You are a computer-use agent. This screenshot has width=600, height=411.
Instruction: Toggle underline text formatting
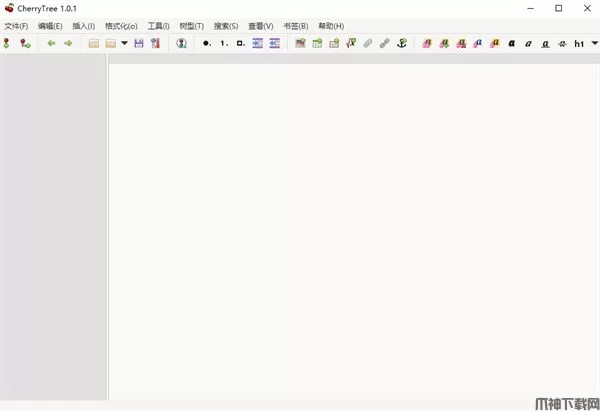tap(545, 44)
